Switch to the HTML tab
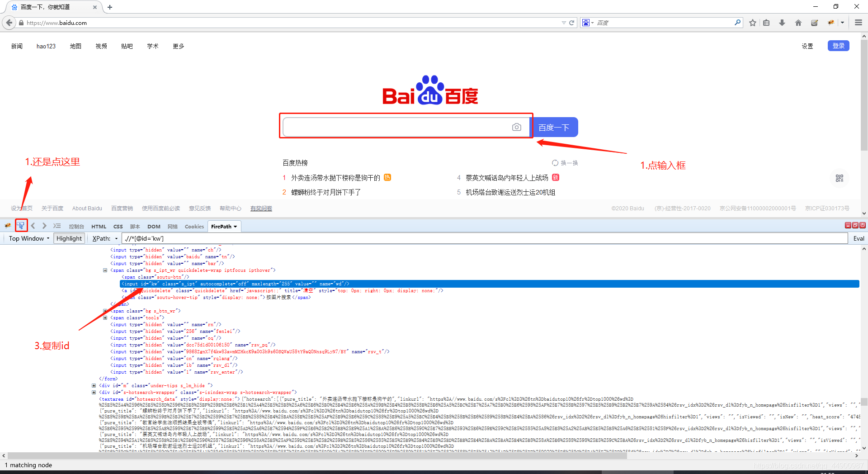Screen dimensions: 868x474 [99, 227]
